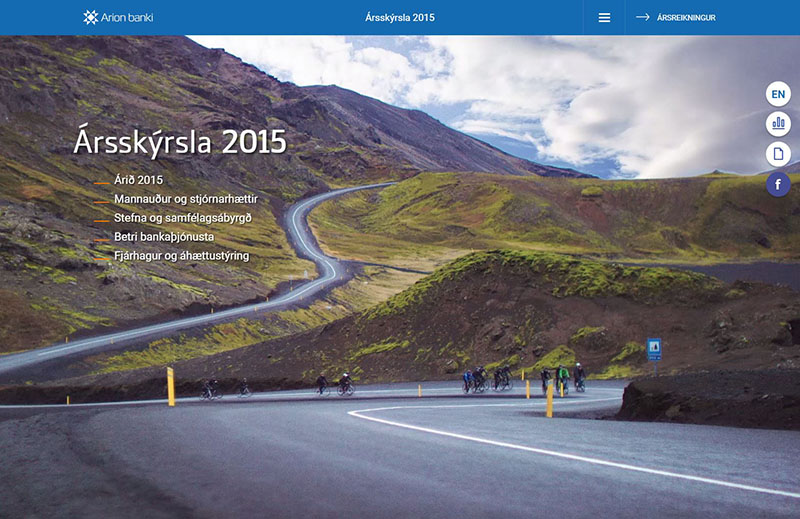Open Fjárhagur og áhættustýring section

182,256
